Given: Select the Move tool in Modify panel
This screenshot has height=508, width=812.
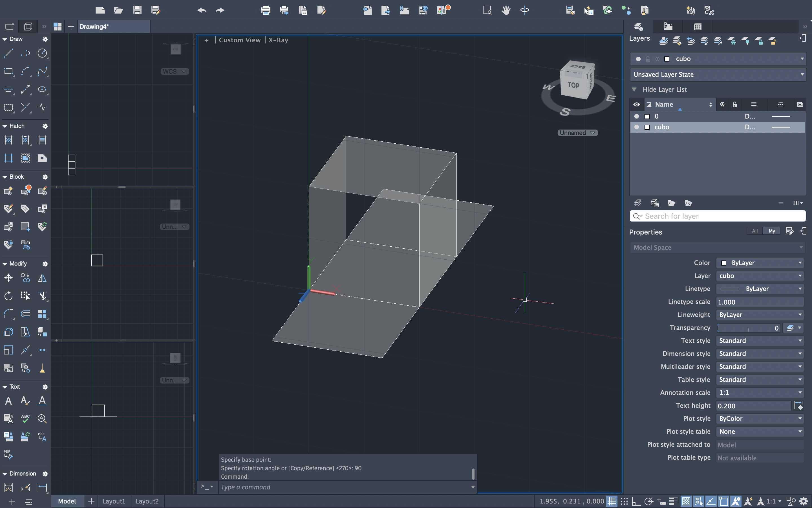Looking at the screenshot, I should click(8, 278).
